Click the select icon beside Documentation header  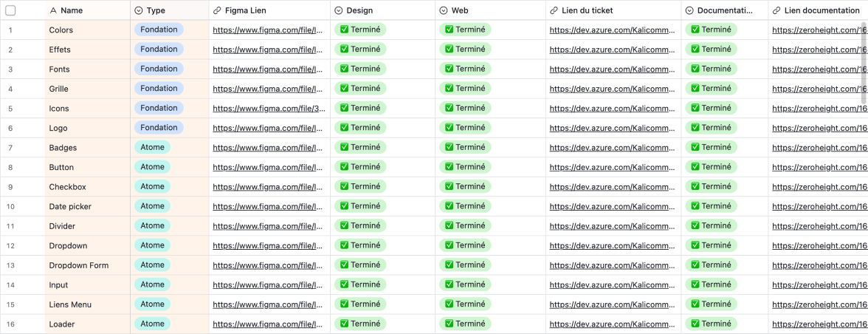click(689, 10)
